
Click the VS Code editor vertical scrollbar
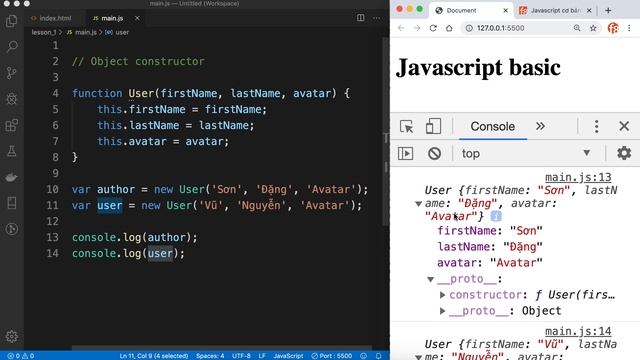tap(386, 131)
